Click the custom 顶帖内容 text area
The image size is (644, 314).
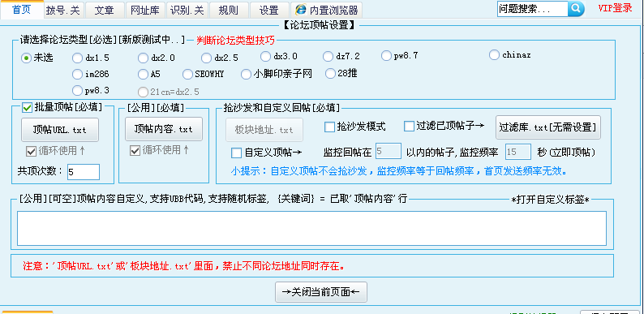[x=311, y=229]
